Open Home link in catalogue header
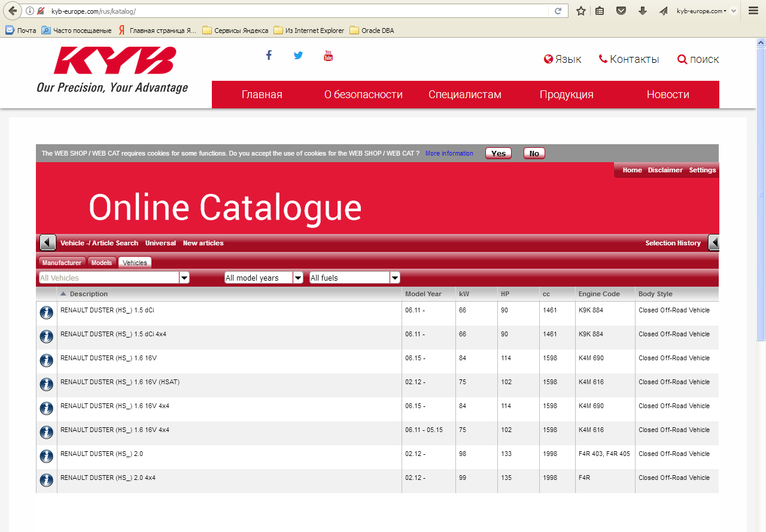This screenshot has width=766, height=532. [632, 170]
